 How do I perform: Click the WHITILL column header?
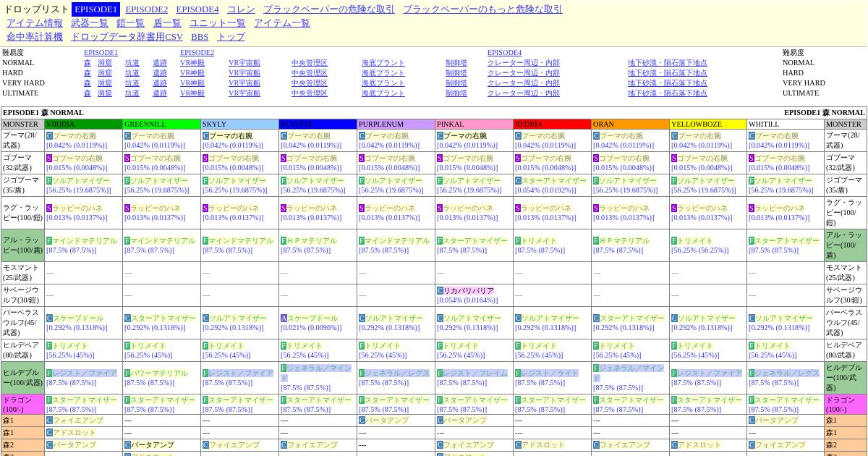pyautogui.click(x=786, y=124)
